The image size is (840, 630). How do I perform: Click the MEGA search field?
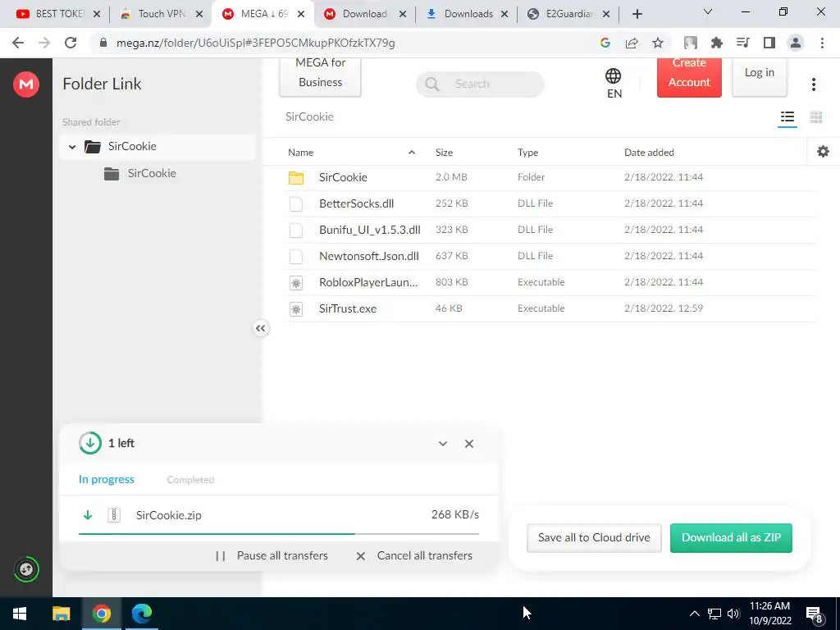[x=480, y=84]
